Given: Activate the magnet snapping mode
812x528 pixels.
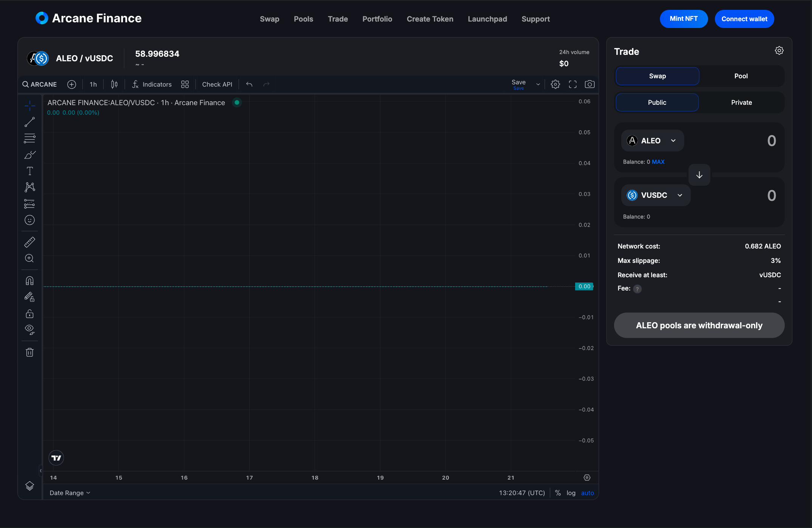Looking at the screenshot, I should click(x=30, y=281).
